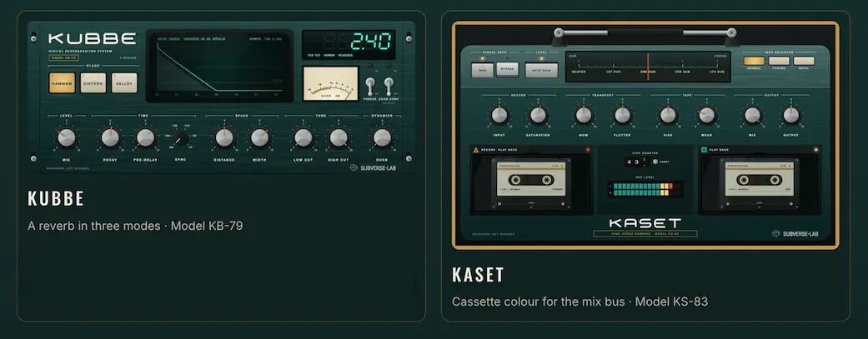Click the Kubbe decay energy graph display
The width and height of the screenshot is (868, 339).
click(220, 67)
